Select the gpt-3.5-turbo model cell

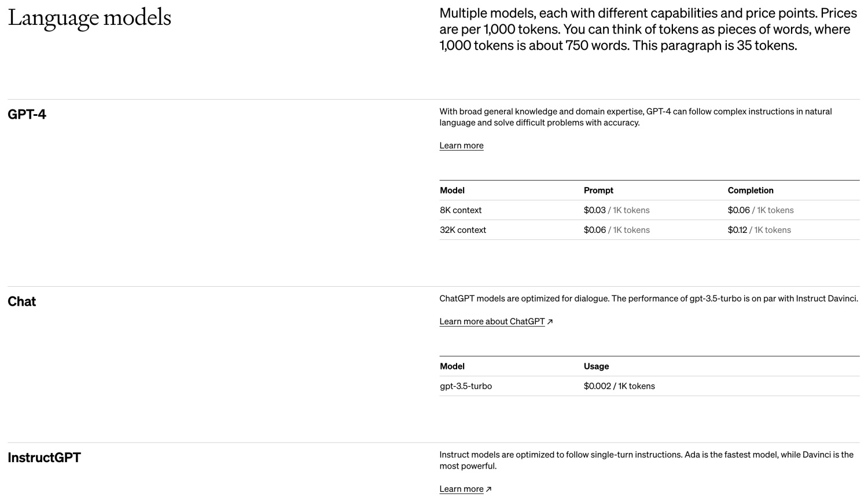[x=466, y=386]
